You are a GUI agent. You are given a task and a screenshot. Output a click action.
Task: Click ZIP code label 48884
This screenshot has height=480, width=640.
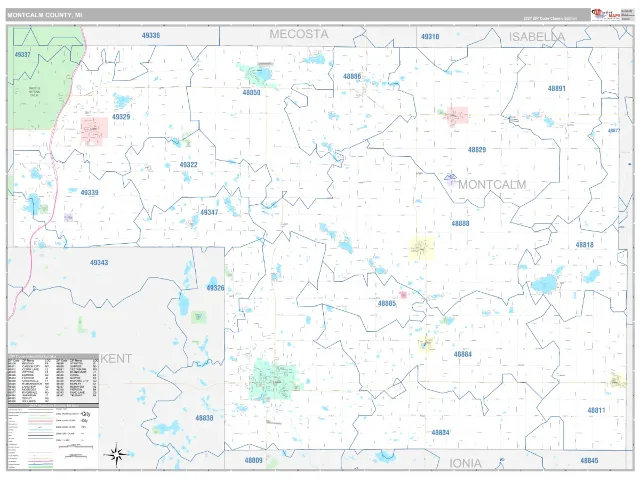click(x=463, y=354)
